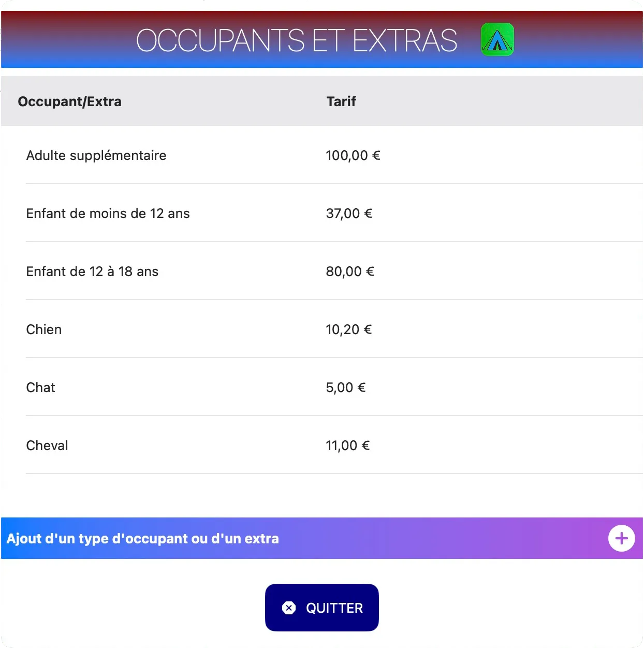Click the 100,00 € tarif value
The width and height of the screenshot is (644, 648).
click(353, 155)
